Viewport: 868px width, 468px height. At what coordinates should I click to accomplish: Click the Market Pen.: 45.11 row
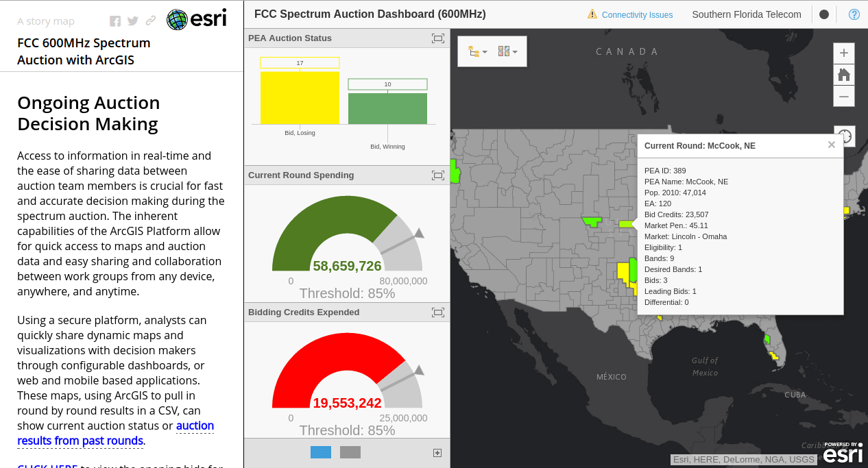click(676, 225)
